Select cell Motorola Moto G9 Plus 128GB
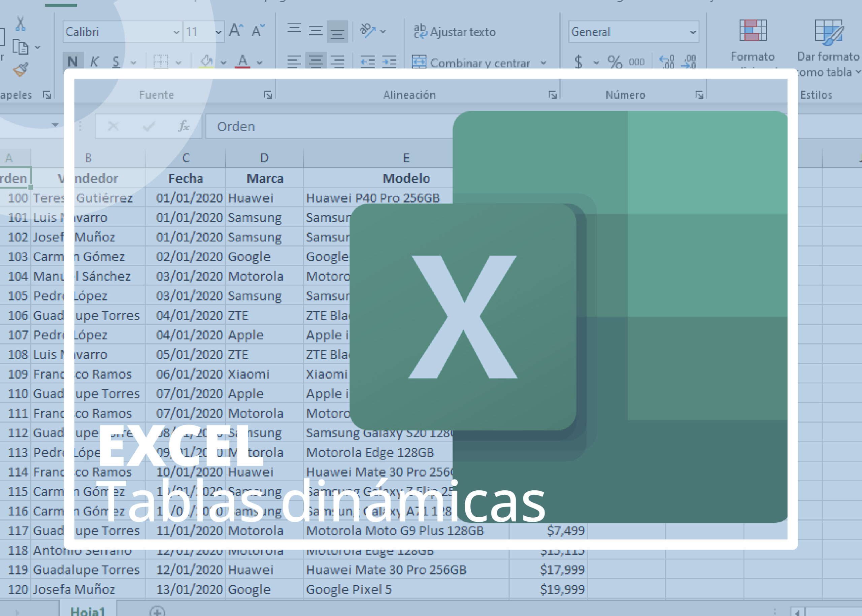The height and width of the screenshot is (616, 862). [x=406, y=530]
